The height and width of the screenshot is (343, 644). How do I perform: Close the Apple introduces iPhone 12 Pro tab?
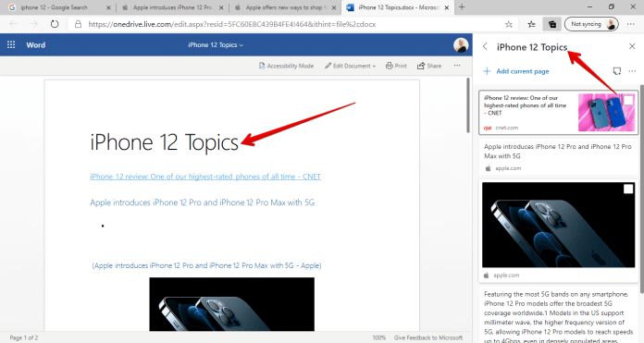221,7
